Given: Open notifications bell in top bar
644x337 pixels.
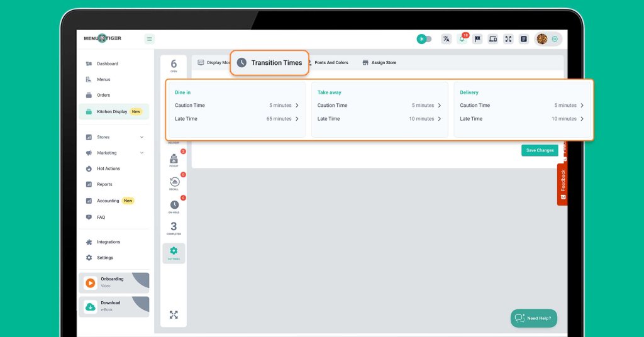Looking at the screenshot, I should point(462,39).
